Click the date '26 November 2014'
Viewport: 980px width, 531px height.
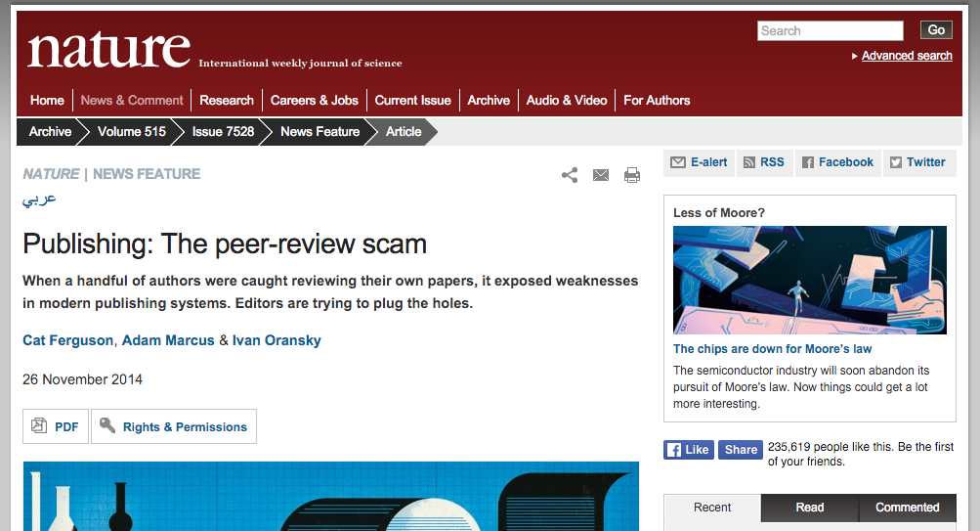[82, 379]
